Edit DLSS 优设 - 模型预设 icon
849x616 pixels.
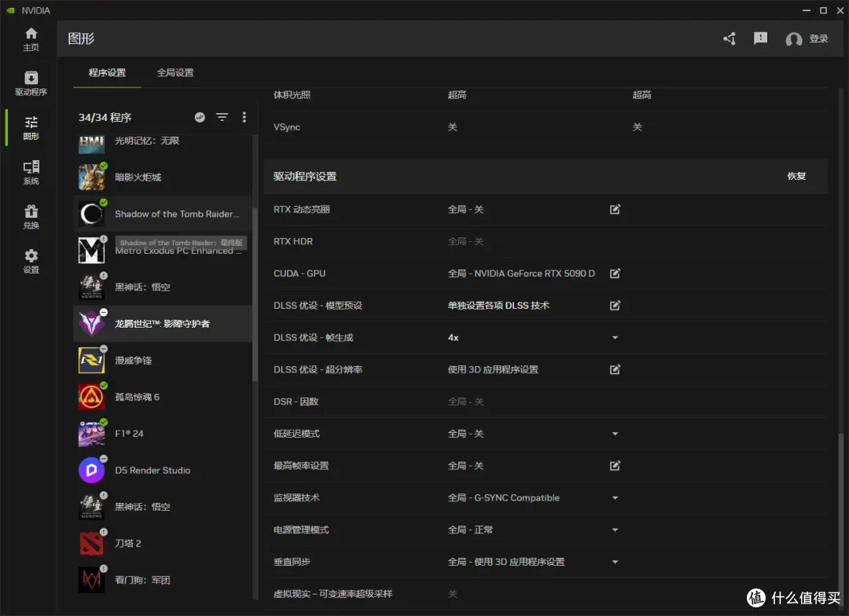pos(615,306)
